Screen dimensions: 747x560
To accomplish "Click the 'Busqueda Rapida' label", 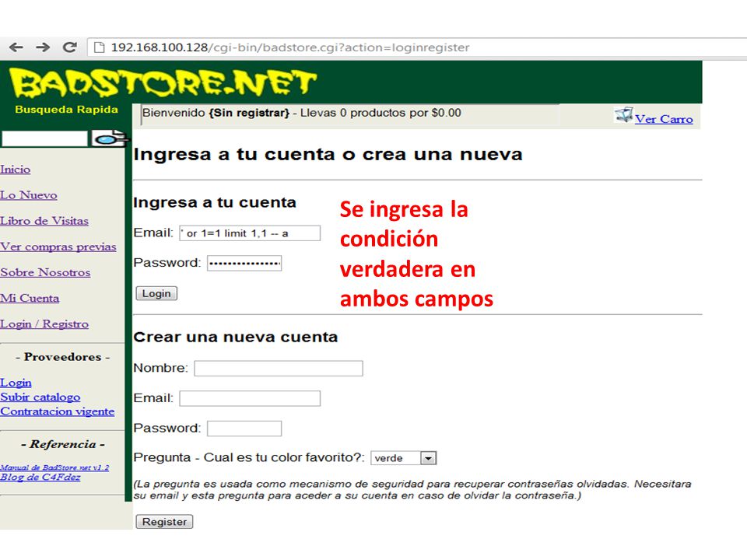I will [x=67, y=110].
